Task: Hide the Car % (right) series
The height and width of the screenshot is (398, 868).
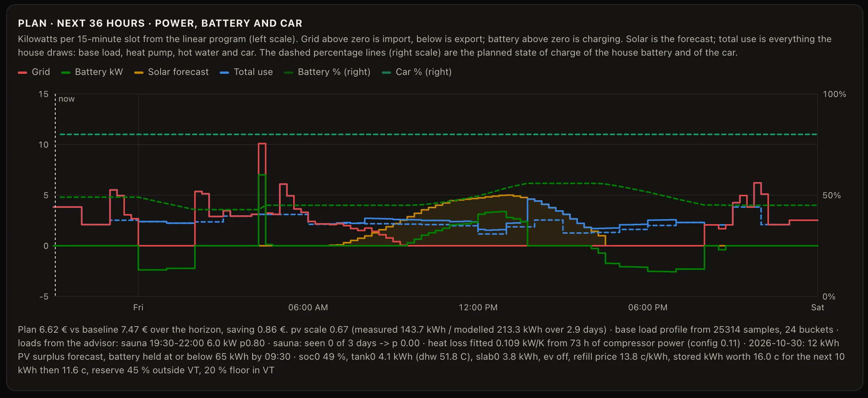Action: pos(417,72)
